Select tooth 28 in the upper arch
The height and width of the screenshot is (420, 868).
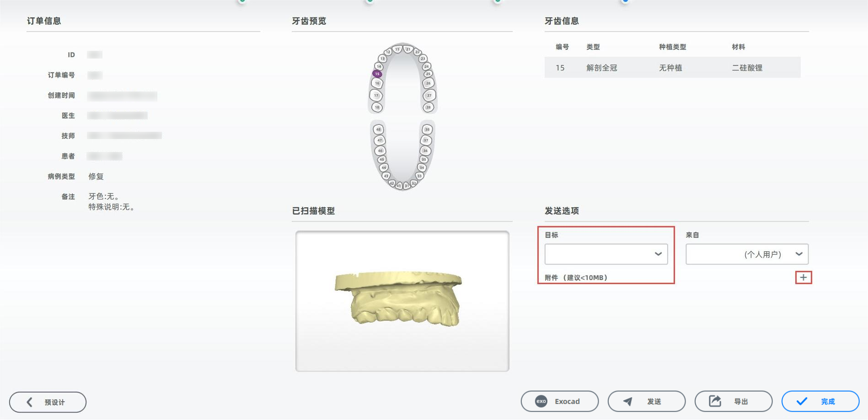pyautogui.click(x=429, y=107)
